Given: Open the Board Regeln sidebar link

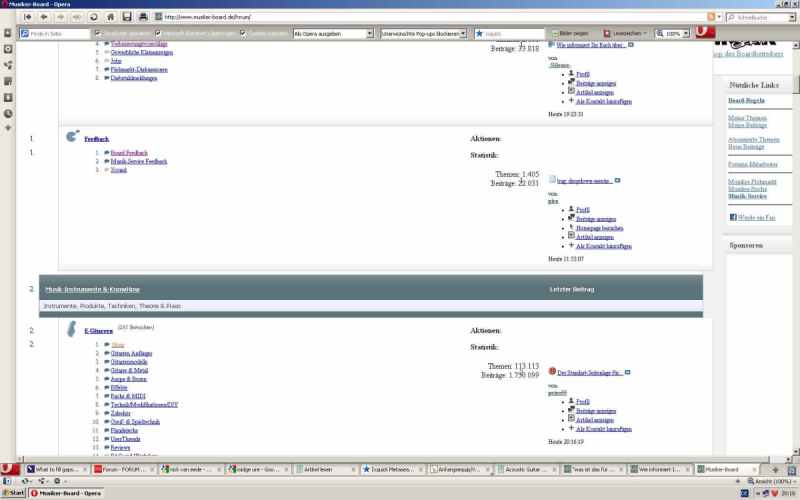Looking at the screenshot, I should click(x=746, y=101).
